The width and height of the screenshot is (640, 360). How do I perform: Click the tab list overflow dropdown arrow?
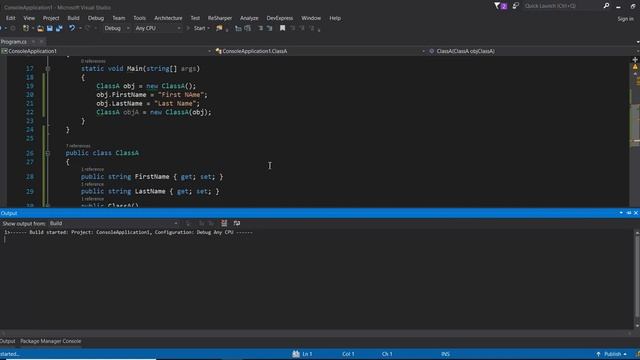[x=637, y=42]
